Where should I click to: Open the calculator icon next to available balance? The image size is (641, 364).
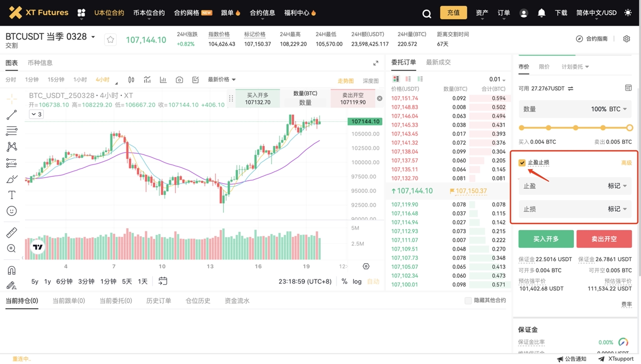pos(628,88)
